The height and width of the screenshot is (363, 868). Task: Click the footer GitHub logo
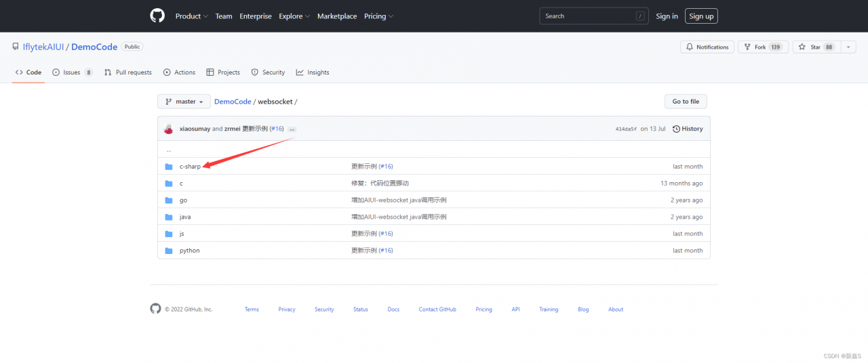click(156, 309)
